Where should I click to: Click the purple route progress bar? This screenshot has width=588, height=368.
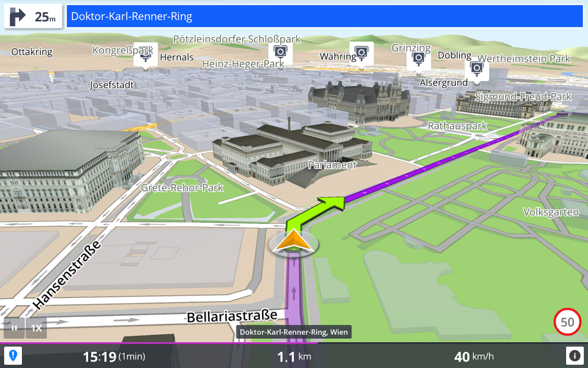(x=159, y=343)
